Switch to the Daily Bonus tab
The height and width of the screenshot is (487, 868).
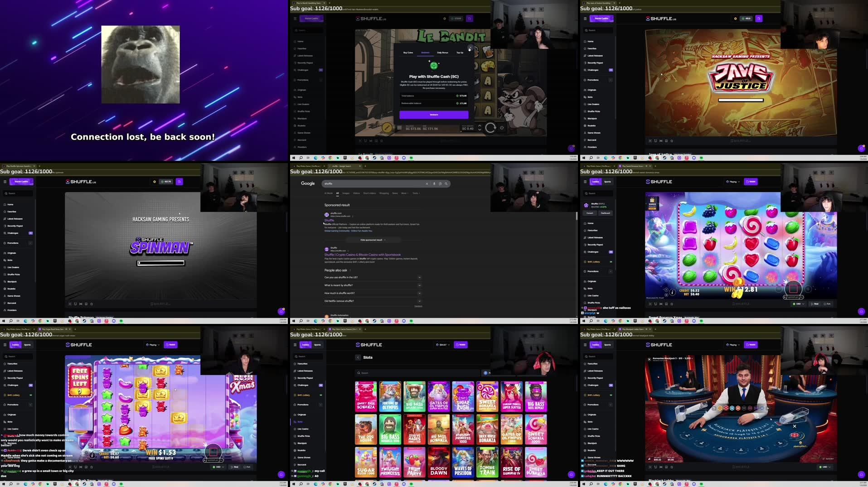(x=442, y=53)
